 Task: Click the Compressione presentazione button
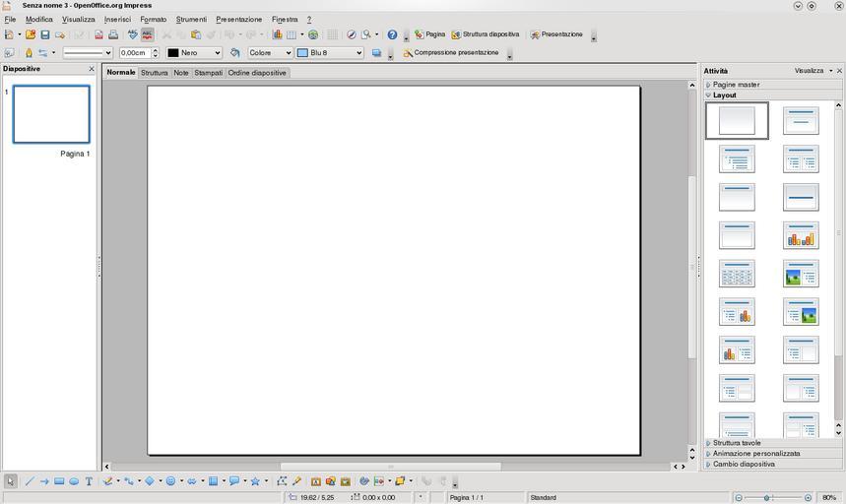point(450,53)
